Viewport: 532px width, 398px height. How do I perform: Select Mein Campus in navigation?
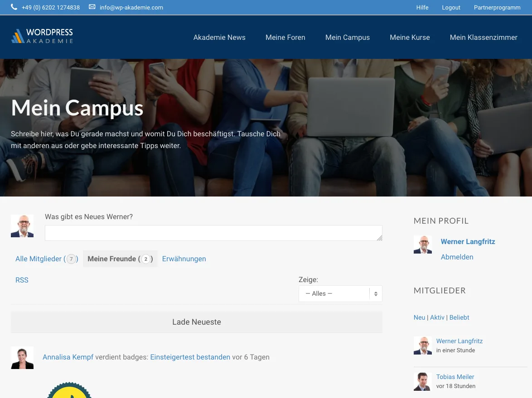tap(348, 37)
